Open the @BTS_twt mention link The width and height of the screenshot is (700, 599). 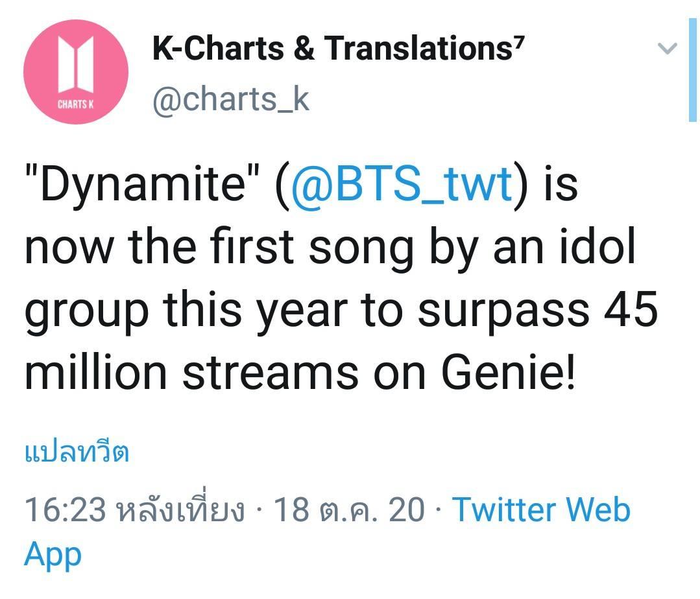[402, 184]
